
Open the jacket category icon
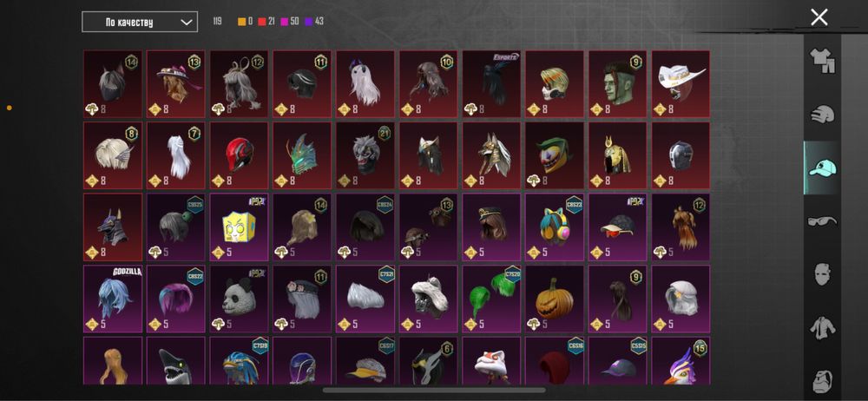pyautogui.click(x=823, y=328)
